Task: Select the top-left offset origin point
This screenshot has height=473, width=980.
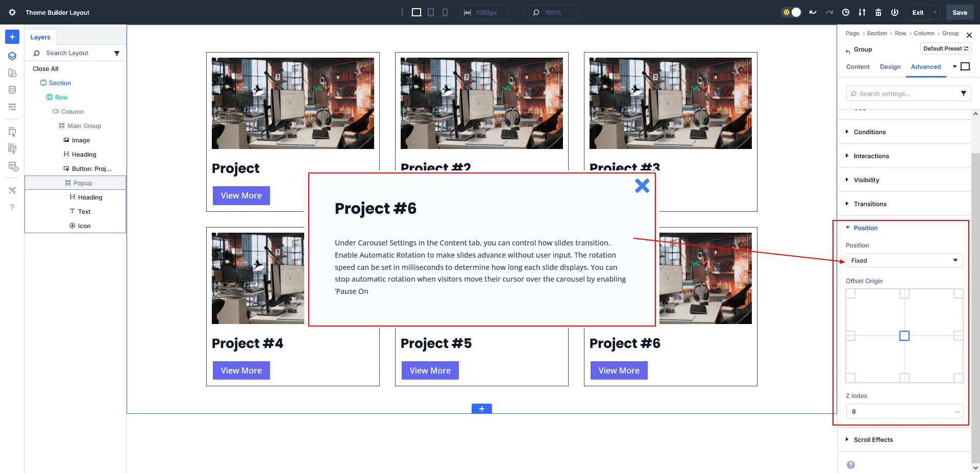Action: point(850,294)
